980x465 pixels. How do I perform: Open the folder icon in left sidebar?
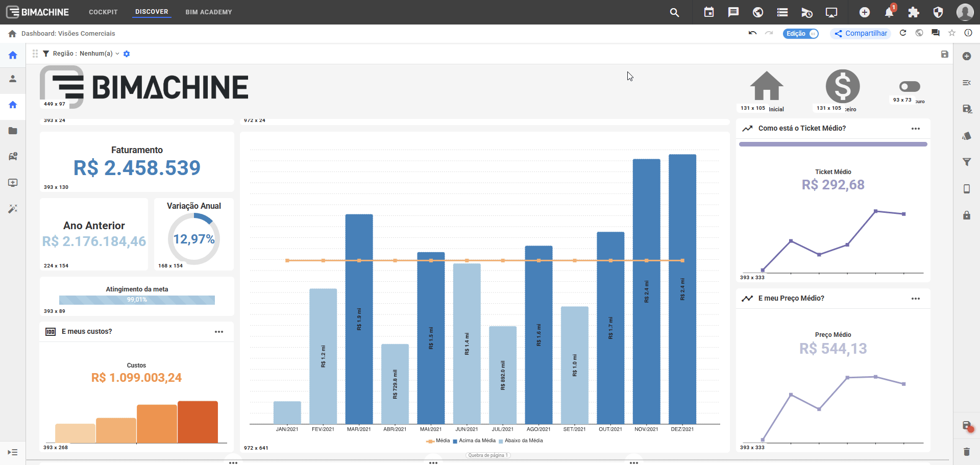click(13, 131)
